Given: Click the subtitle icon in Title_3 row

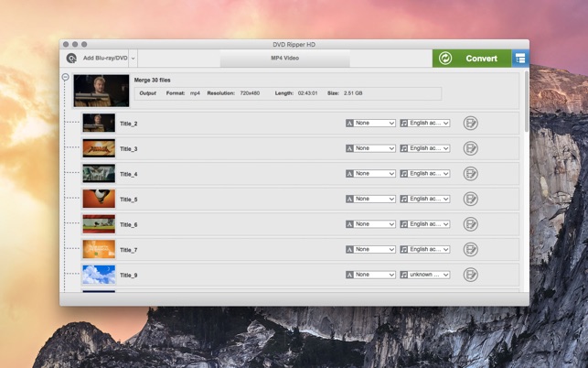Looking at the screenshot, I should (349, 148).
